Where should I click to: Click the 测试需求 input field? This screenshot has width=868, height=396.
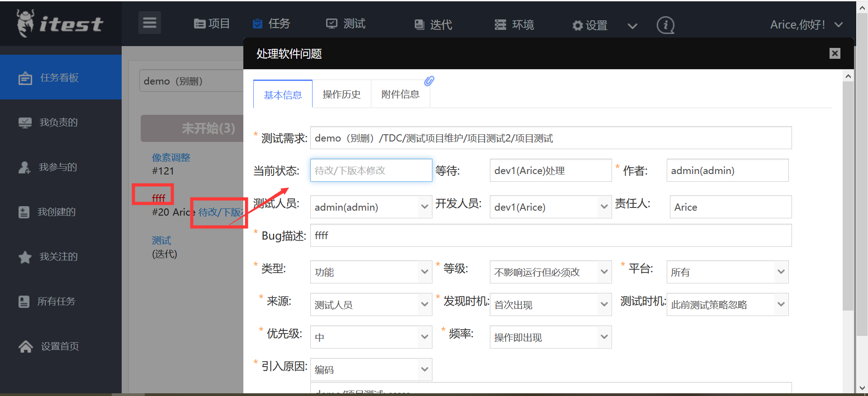click(x=551, y=138)
